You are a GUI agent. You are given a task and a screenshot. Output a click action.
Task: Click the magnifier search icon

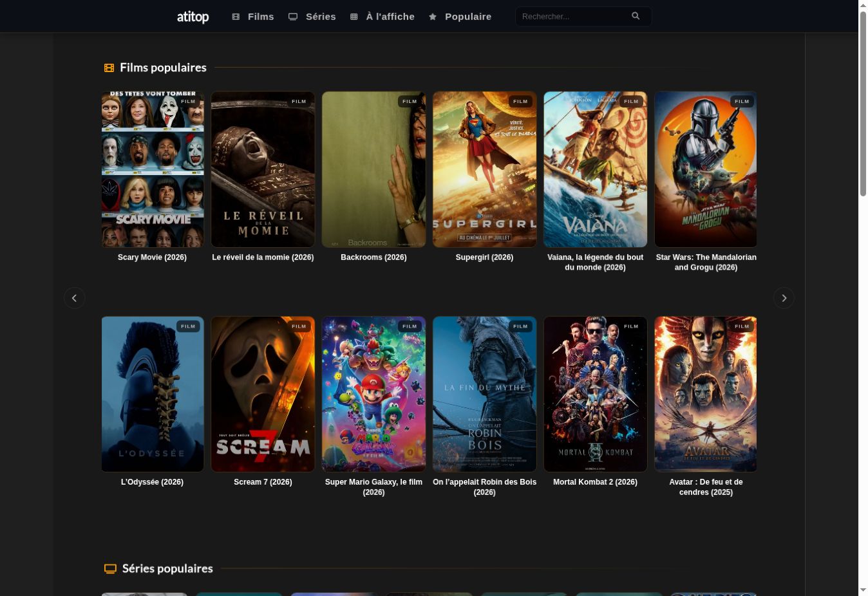[x=636, y=16]
